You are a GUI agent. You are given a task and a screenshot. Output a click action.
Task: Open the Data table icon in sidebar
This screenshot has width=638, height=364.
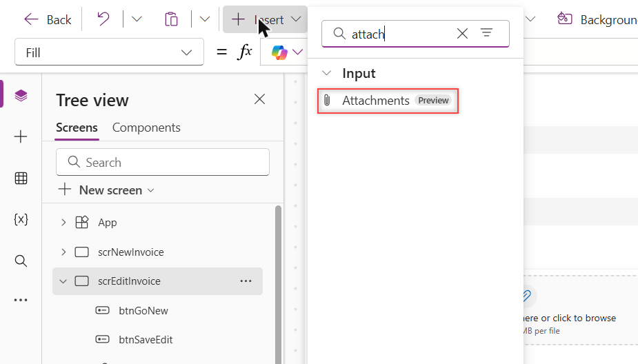21,178
